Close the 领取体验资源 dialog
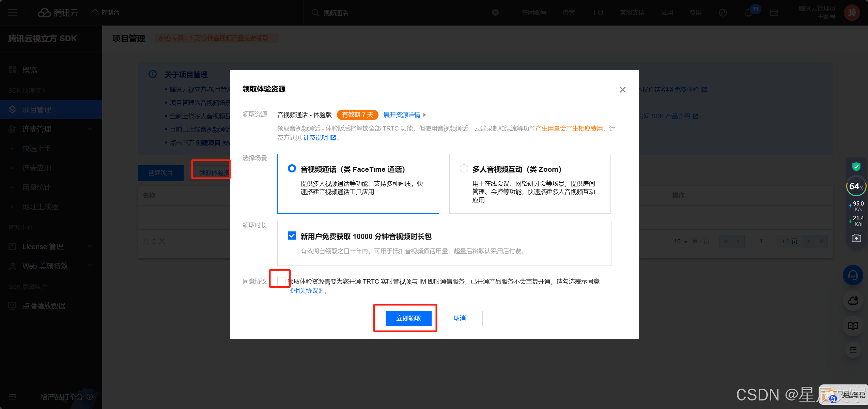This screenshot has height=409, width=868. tap(622, 90)
